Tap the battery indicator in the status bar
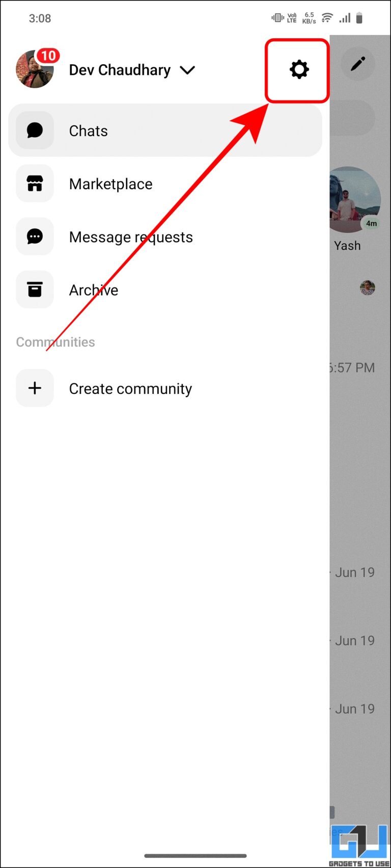391x868 pixels. [360, 17]
